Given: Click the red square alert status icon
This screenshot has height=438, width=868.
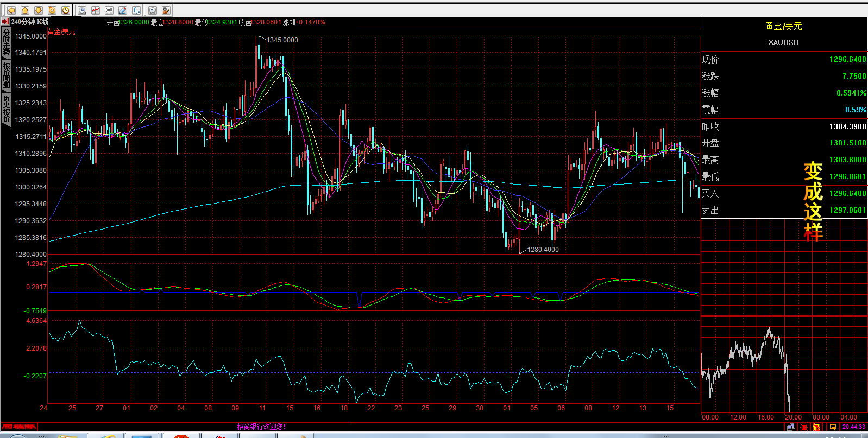Looking at the screenshot, I should coord(804,427).
